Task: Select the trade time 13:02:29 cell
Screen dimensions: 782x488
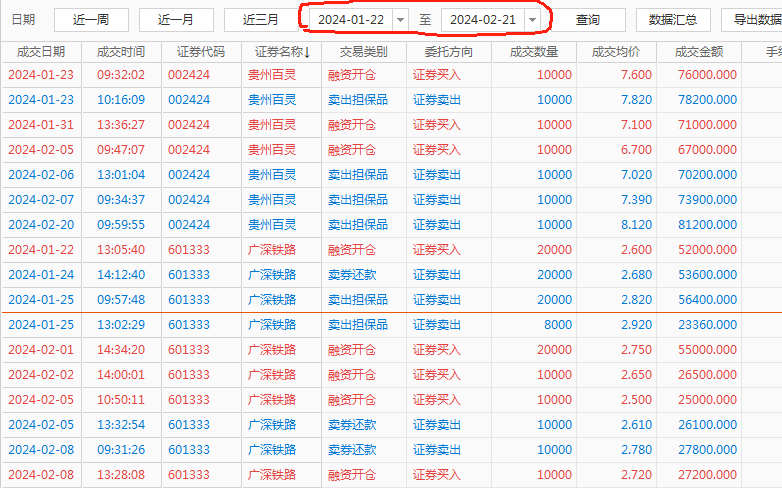Action: click(121, 325)
